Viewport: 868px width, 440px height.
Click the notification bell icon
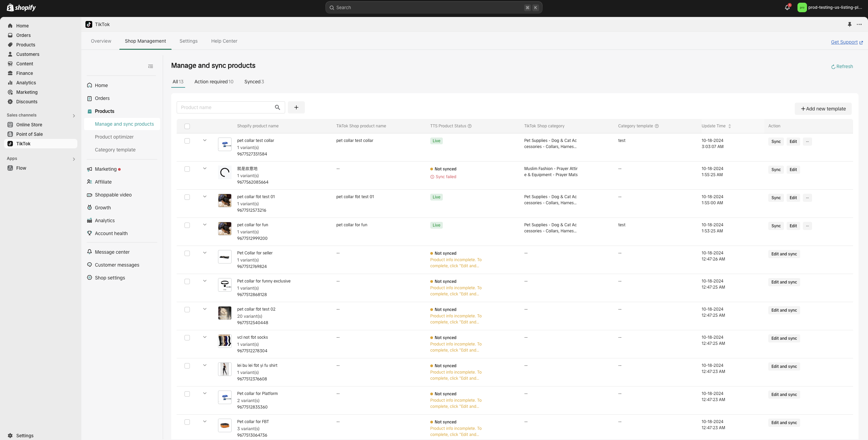(x=787, y=7)
